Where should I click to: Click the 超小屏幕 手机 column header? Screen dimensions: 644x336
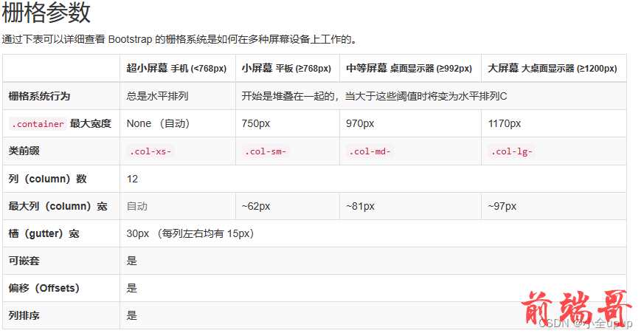176,68
